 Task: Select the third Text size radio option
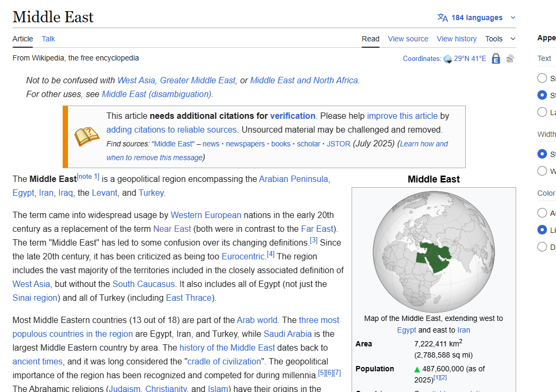click(x=542, y=112)
